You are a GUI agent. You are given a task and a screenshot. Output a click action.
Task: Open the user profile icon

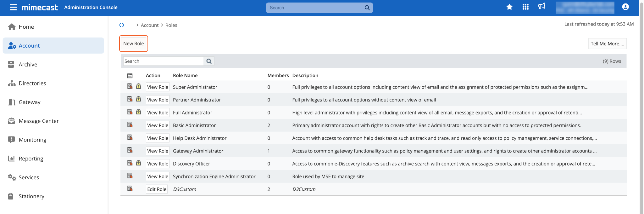(625, 7)
